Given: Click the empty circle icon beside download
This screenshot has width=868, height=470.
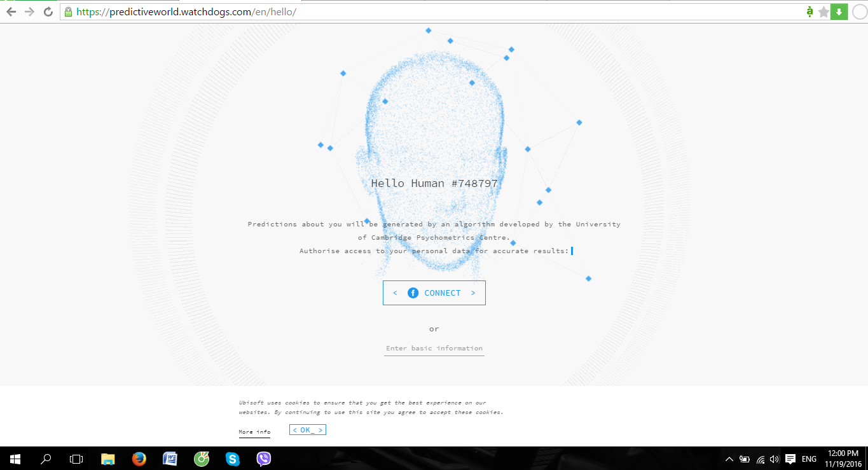Looking at the screenshot, I should [859, 12].
